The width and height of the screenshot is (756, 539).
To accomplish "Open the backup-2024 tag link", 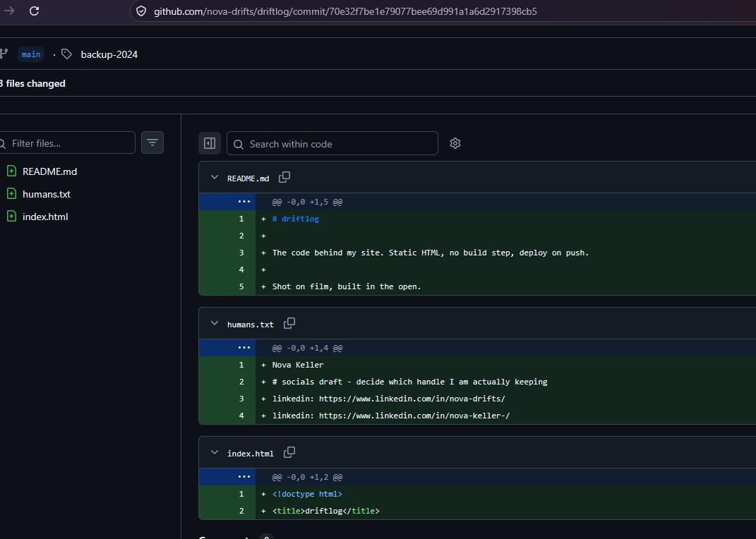I will [x=109, y=54].
